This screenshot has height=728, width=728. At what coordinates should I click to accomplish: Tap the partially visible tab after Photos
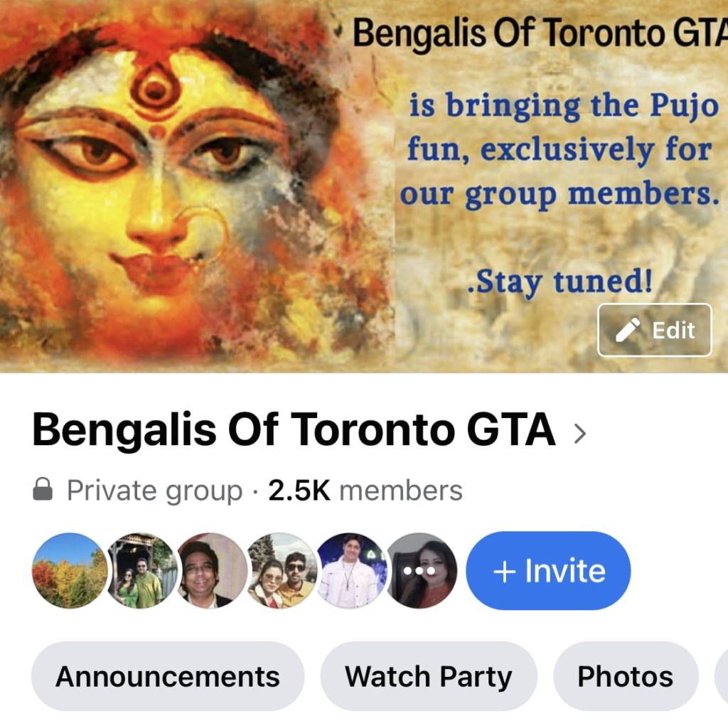coord(722,676)
